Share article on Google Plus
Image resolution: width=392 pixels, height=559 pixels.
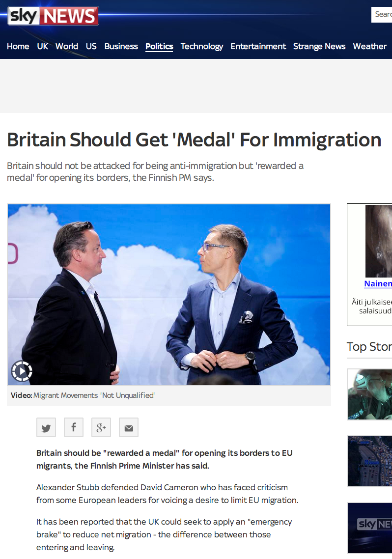coord(101,427)
